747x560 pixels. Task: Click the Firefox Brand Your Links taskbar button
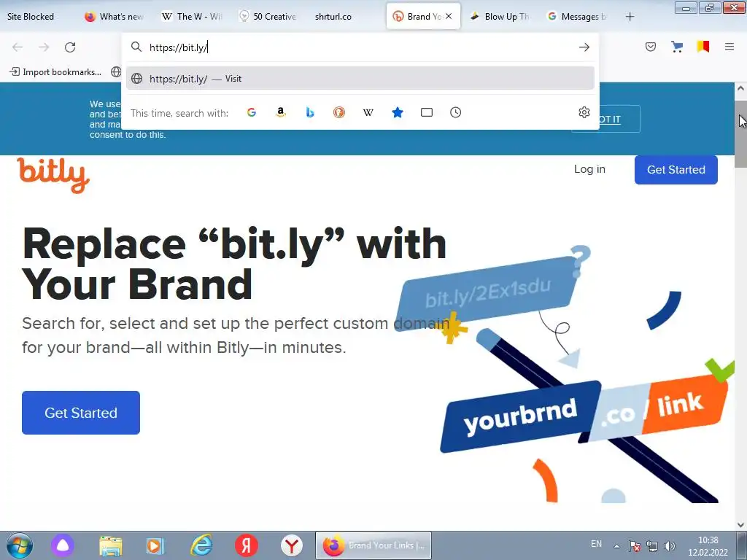373,545
